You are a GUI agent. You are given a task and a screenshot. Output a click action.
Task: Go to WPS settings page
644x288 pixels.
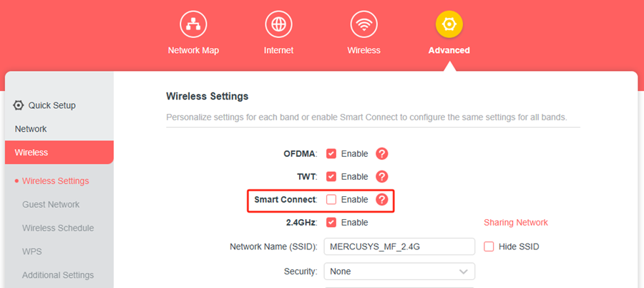32,251
